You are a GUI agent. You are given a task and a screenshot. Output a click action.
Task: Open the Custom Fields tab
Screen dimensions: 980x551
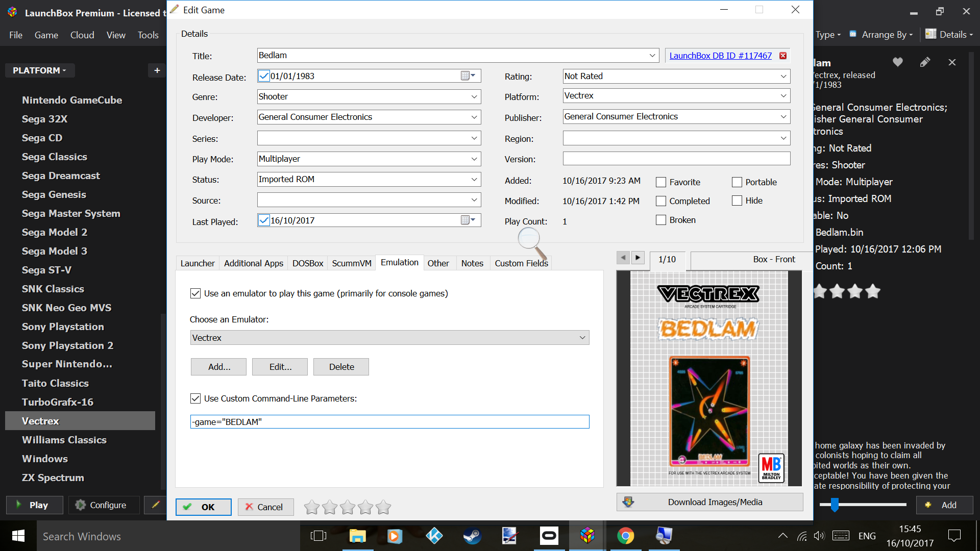521,263
